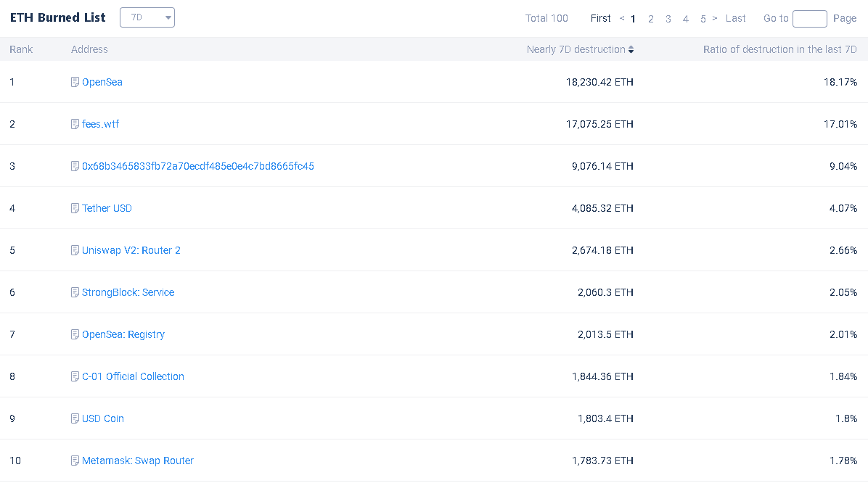Click the ETH Burned List title
Viewport: 868px width, 483px height.
pos(57,17)
